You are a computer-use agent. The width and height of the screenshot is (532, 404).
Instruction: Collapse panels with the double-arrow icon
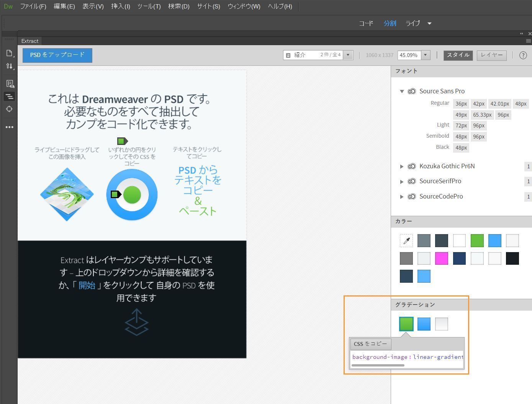[522, 34]
